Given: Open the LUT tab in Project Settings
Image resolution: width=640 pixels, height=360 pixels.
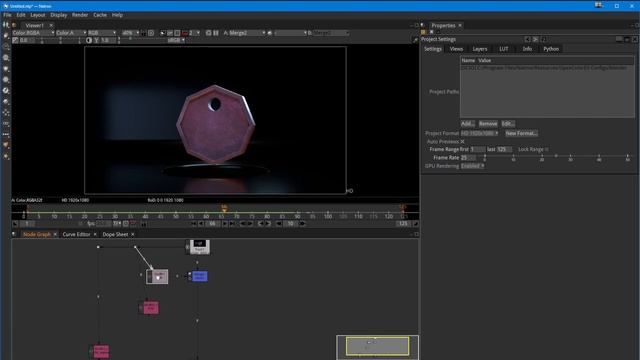Looking at the screenshot, I should pyautogui.click(x=504, y=49).
